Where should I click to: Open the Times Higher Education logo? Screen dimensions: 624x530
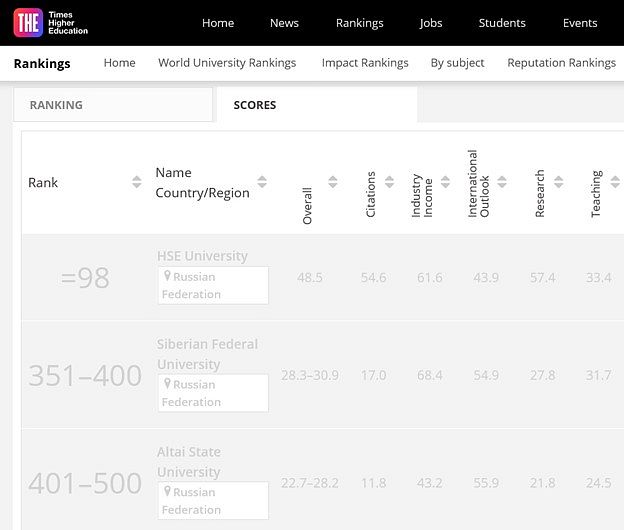51,23
